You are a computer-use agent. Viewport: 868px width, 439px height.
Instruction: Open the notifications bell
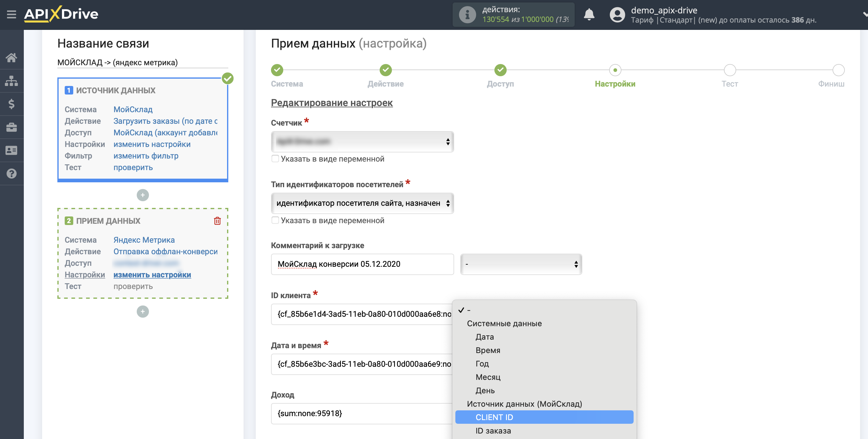click(589, 14)
